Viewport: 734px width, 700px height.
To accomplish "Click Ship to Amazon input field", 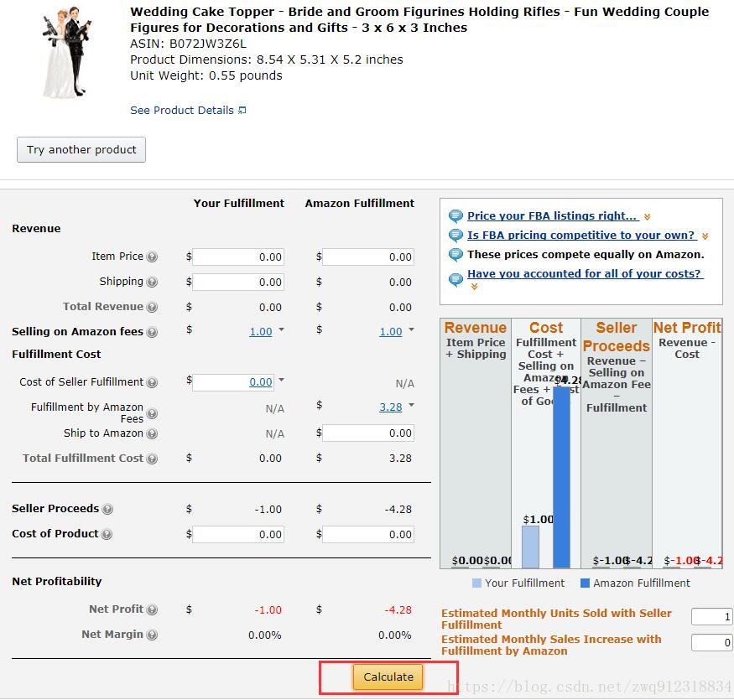I will pyautogui.click(x=368, y=433).
